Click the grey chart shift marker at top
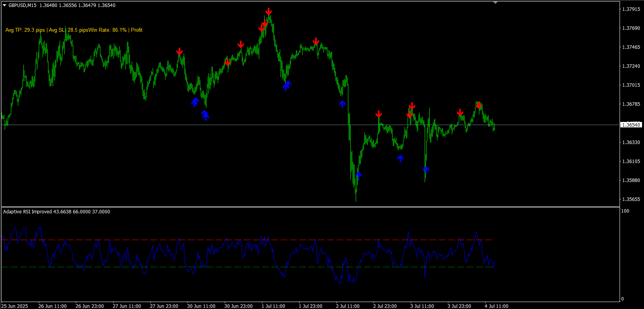The image size is (644, 309). [x=495, y=3]
